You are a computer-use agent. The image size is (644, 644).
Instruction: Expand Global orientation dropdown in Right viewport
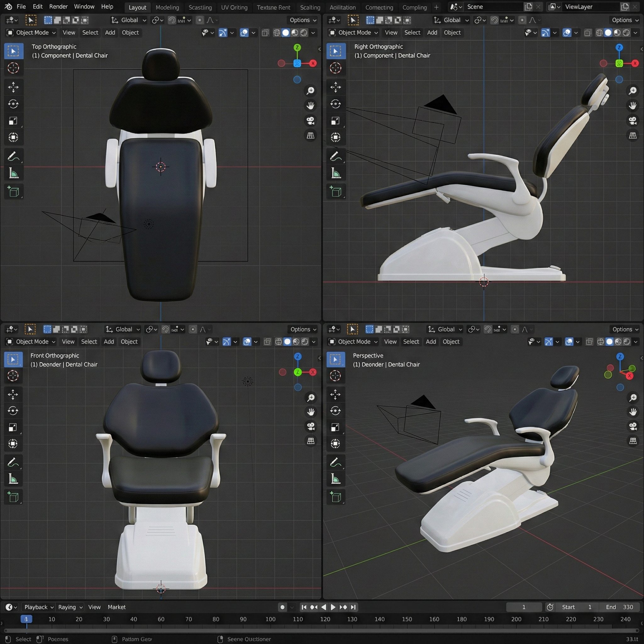[x=451, y=20]
